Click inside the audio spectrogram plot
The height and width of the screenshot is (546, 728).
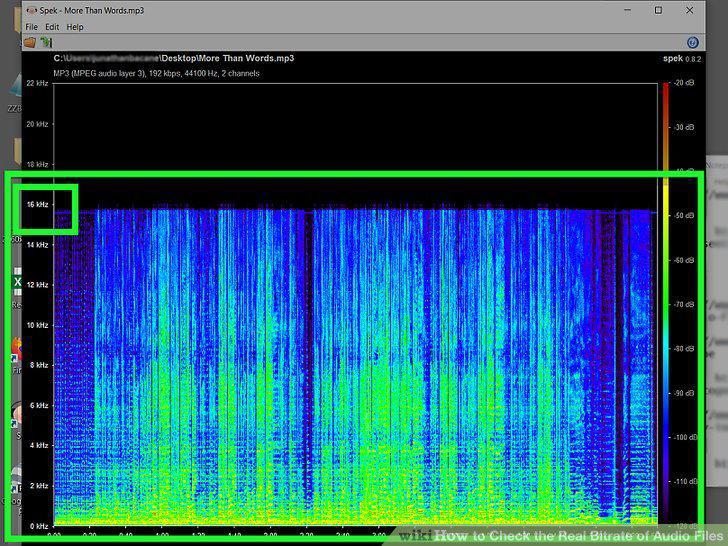(x=356, y=304)
